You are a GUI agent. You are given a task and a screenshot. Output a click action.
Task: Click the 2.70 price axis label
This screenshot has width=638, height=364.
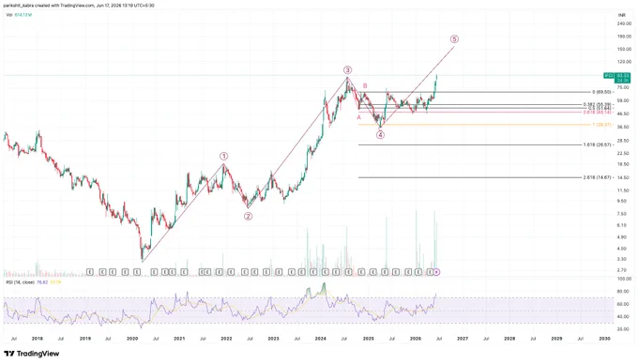[x=622, y=270]
